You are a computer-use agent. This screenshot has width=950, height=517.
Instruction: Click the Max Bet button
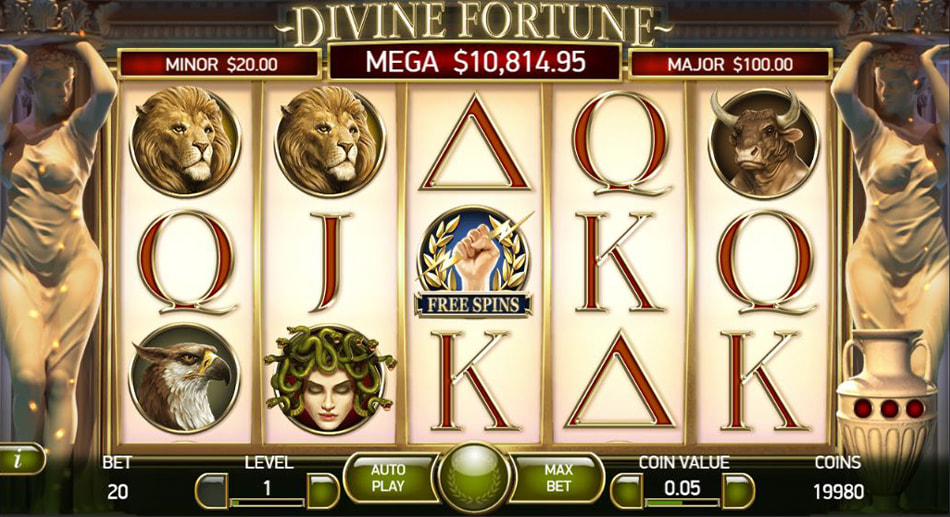point(558,478)
